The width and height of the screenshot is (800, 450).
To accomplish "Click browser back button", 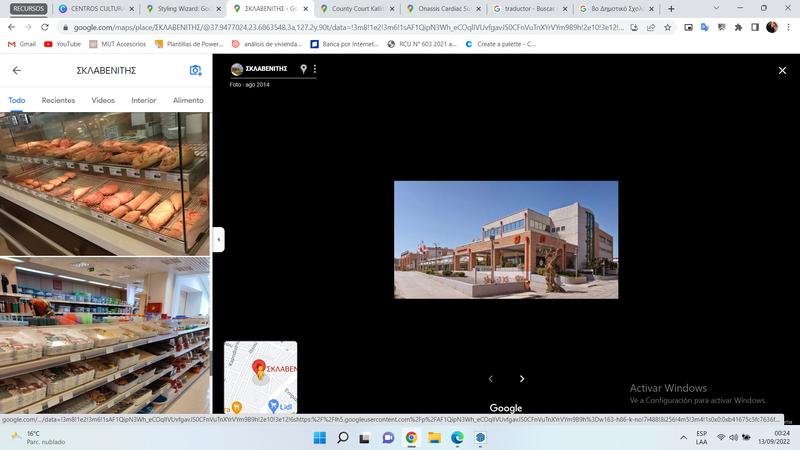I will (x=11, y=27).
